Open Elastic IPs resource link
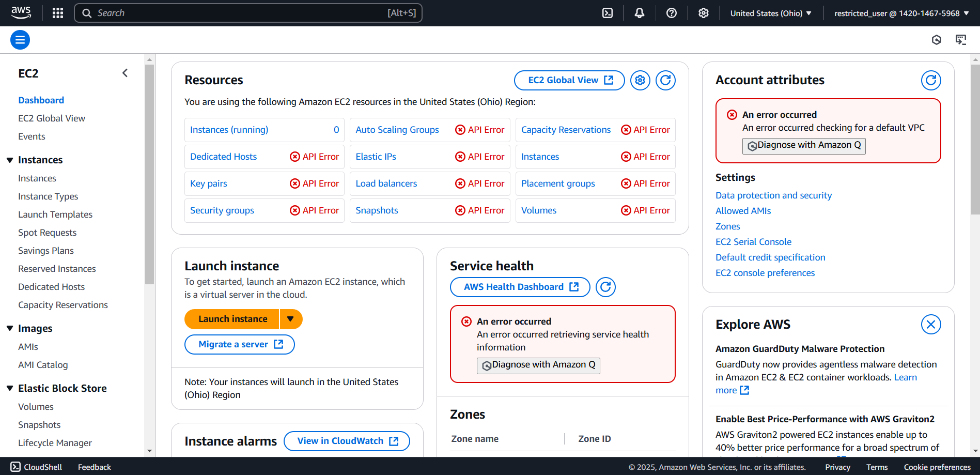The height and width of the screenshot is (475, 980). [376, 157]
